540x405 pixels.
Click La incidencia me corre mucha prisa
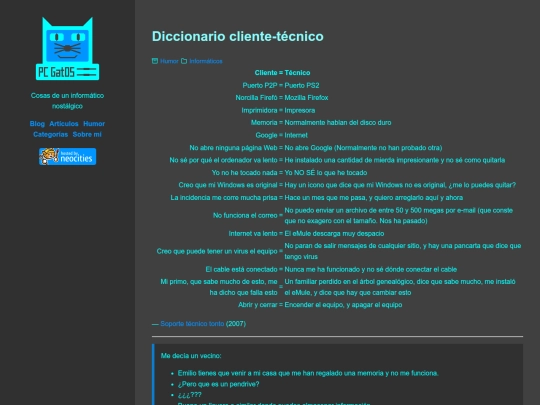pos(224,198)
